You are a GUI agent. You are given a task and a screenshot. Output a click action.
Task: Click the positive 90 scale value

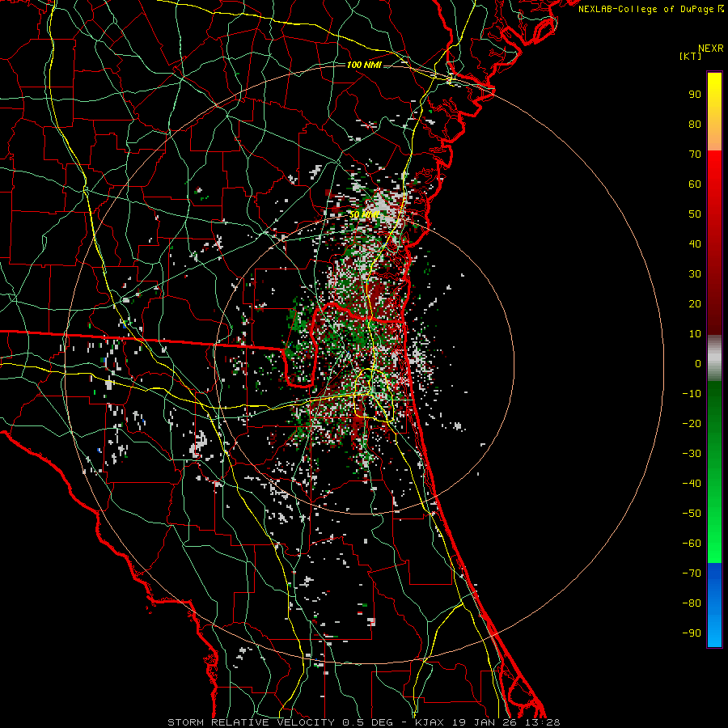pyautogui.click(x=695, y=95)
